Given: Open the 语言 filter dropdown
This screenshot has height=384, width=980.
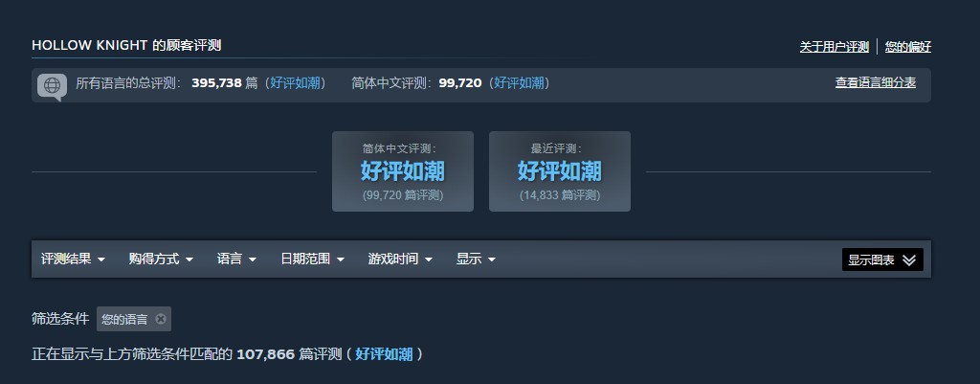Looking at the screenshot, I should point(237,259).
